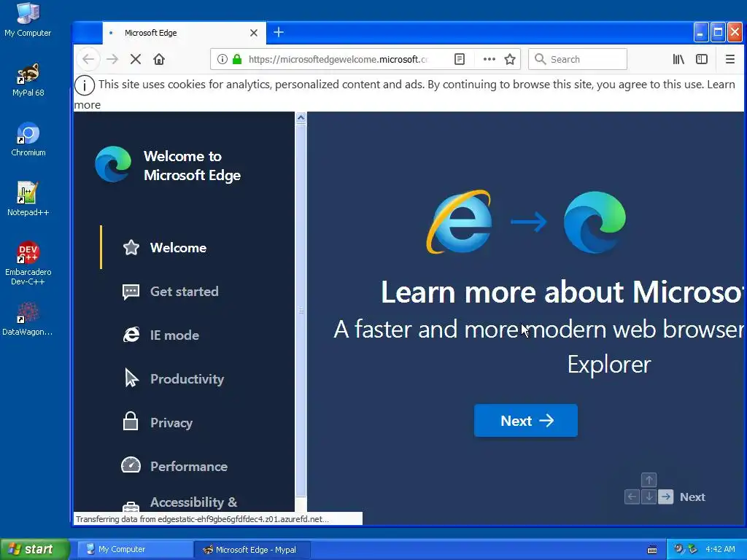Click the Search box in toolbar
Image resolution: width=747 pixels, height=560 pixels.
(578, 59)
